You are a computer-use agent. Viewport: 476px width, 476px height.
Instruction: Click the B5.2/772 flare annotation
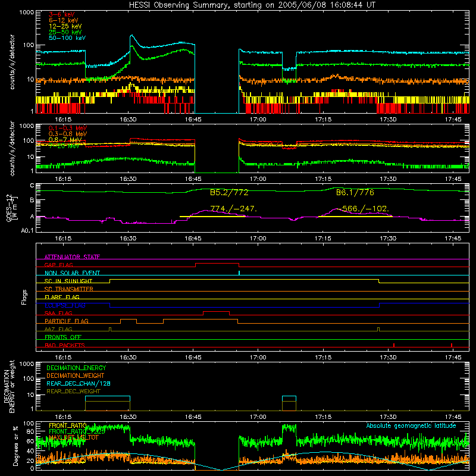(229, 192)
